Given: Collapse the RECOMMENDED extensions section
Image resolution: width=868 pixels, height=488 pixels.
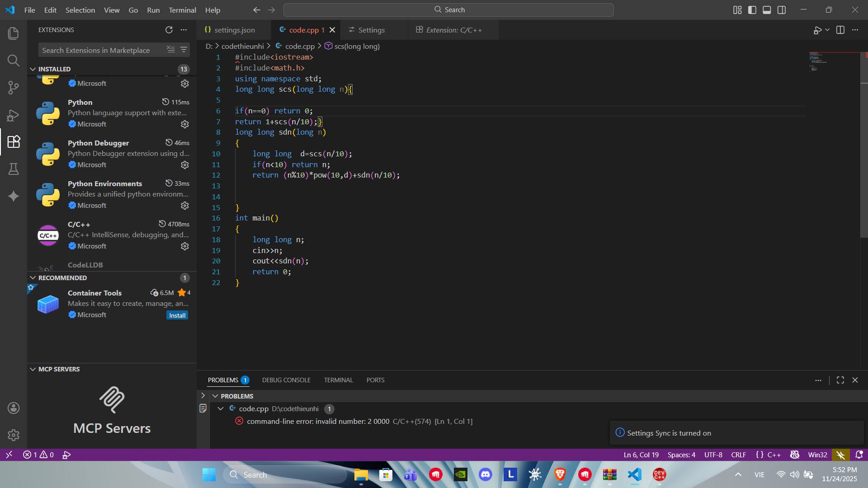Looking at the screenshot, I should (x=33, y=278).
